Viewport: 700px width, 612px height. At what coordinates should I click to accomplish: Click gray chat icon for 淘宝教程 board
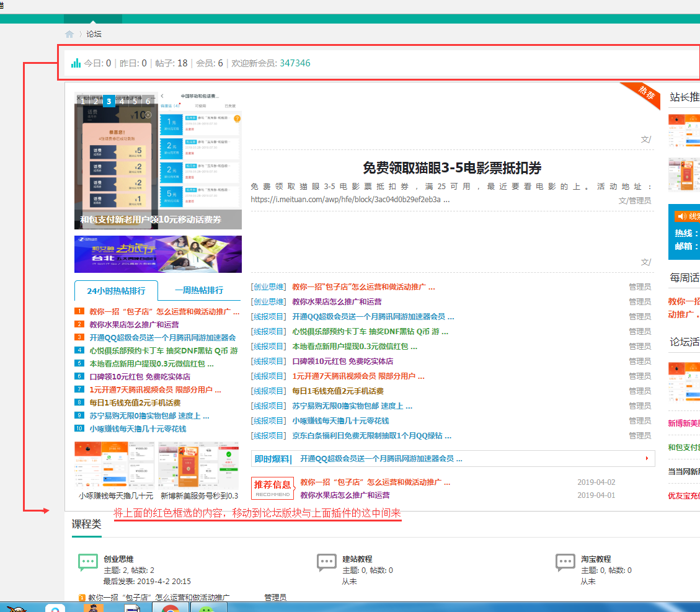click(565, 562)
